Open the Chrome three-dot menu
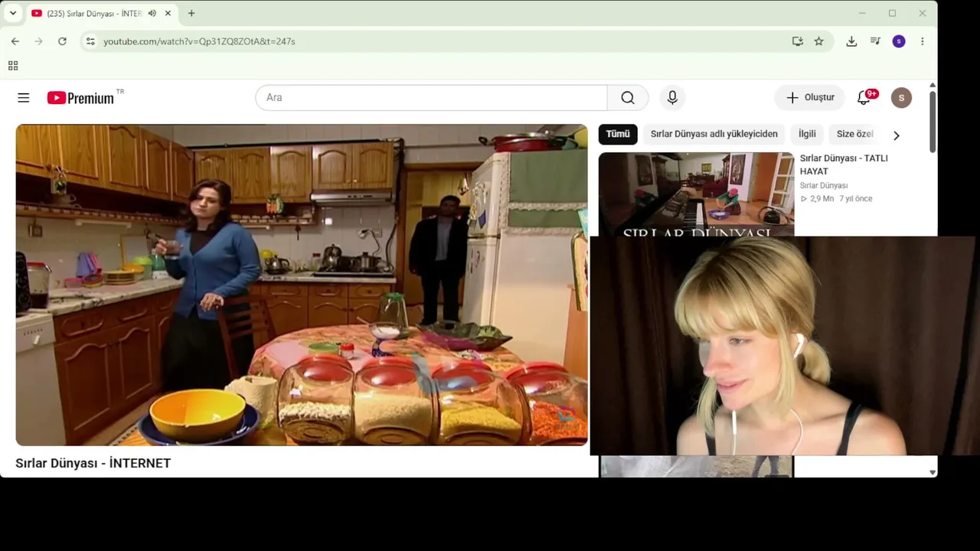980x551 pixels. click(x=923, y=41)
